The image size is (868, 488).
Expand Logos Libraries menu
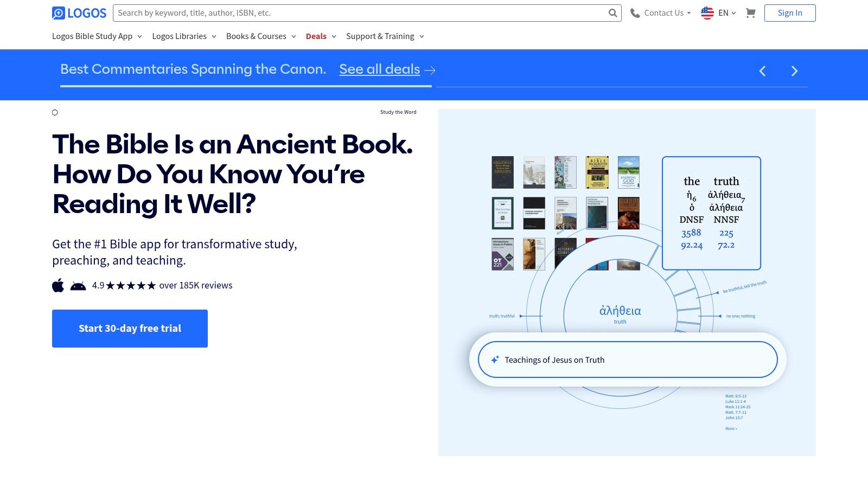click(x=184, y=36)
